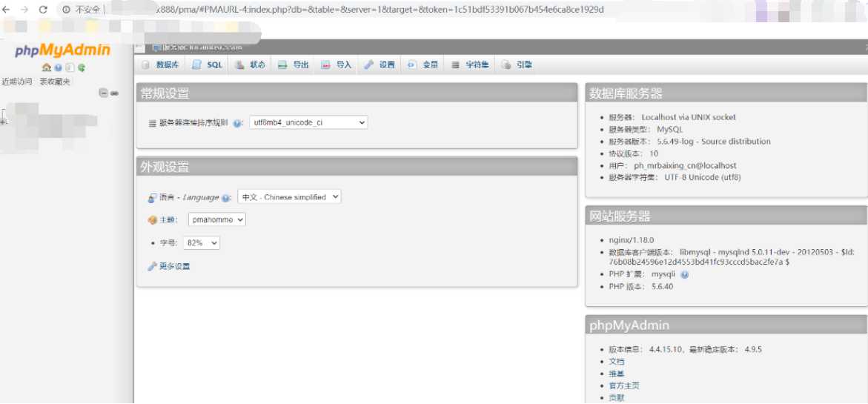
Task: Click the browser back arrow
Action: [7, 10]
